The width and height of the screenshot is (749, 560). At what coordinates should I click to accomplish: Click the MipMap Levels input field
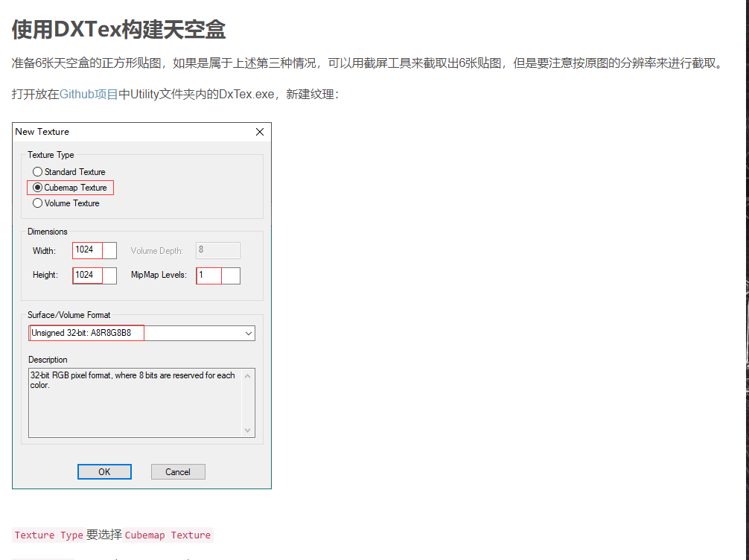tap(218, 276)
